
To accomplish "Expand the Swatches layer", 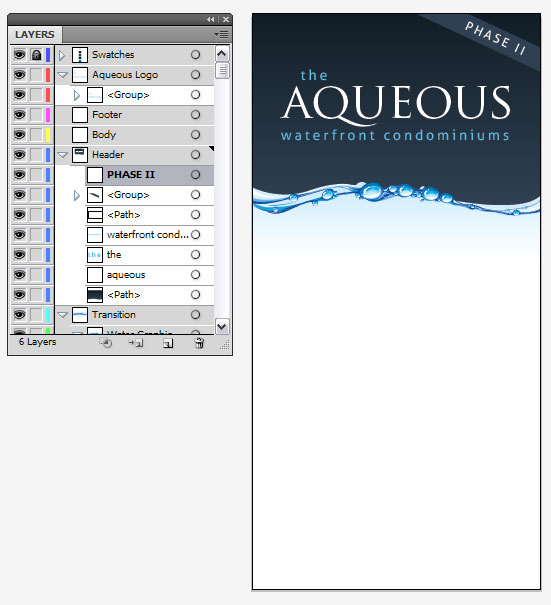I will (x=62, y=55).
